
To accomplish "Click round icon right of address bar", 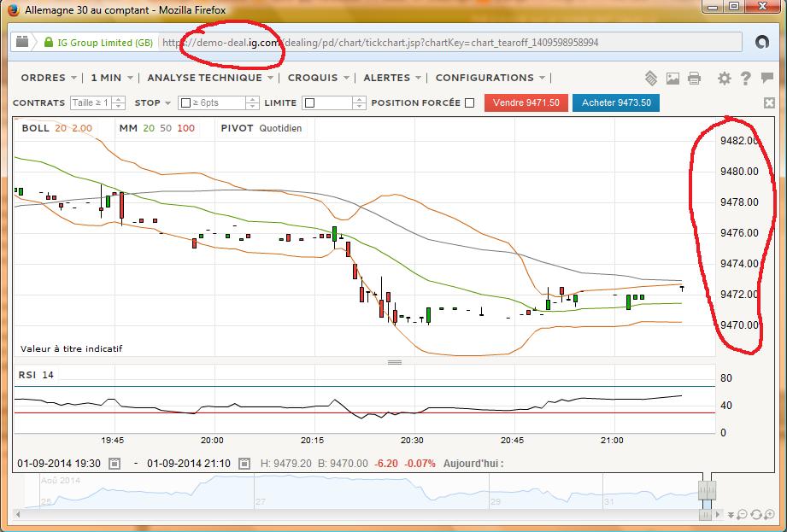I will [x=762, y=42].
